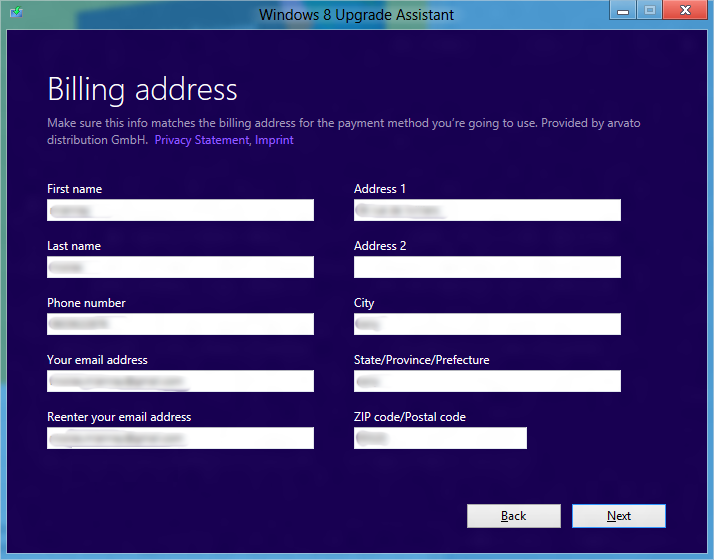Select the 'Reenter your email address' box
The width and height of the screenshot is (714, 560).
(x=180, y=438)
